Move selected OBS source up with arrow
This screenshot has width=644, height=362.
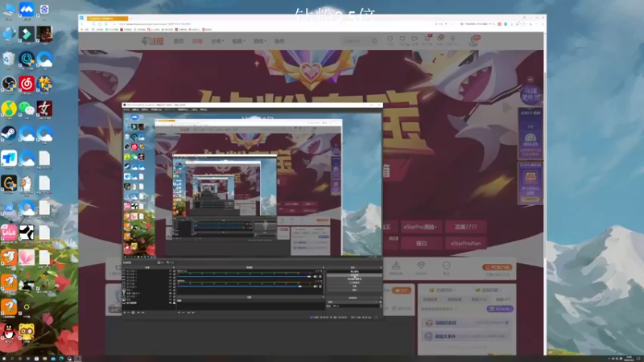pyautogui.click(x=138, y=313)
